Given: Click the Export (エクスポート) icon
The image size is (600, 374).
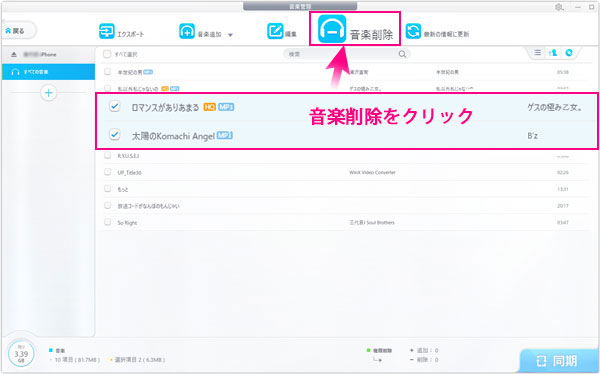Looking at the screenshot, I should point(106,31).
